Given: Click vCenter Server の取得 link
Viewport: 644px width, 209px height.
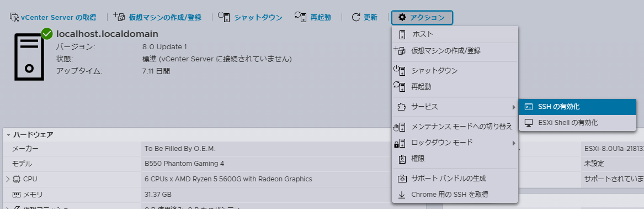Looking at the screenshot, I should [x=58, y=17].
